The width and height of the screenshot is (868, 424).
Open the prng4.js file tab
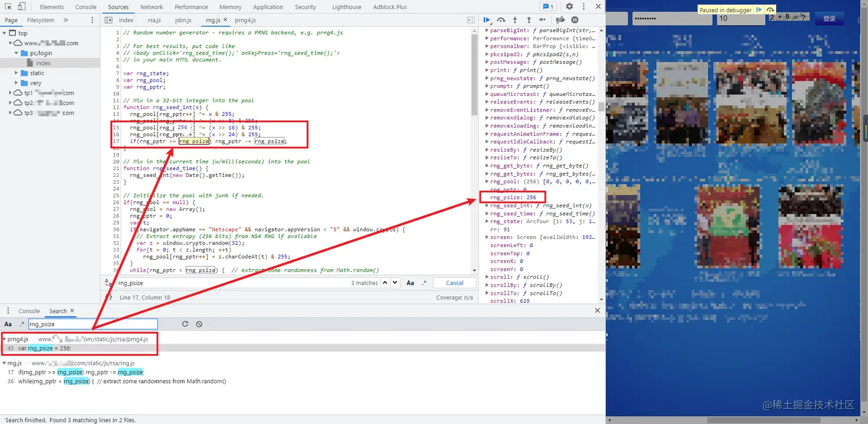245,20
